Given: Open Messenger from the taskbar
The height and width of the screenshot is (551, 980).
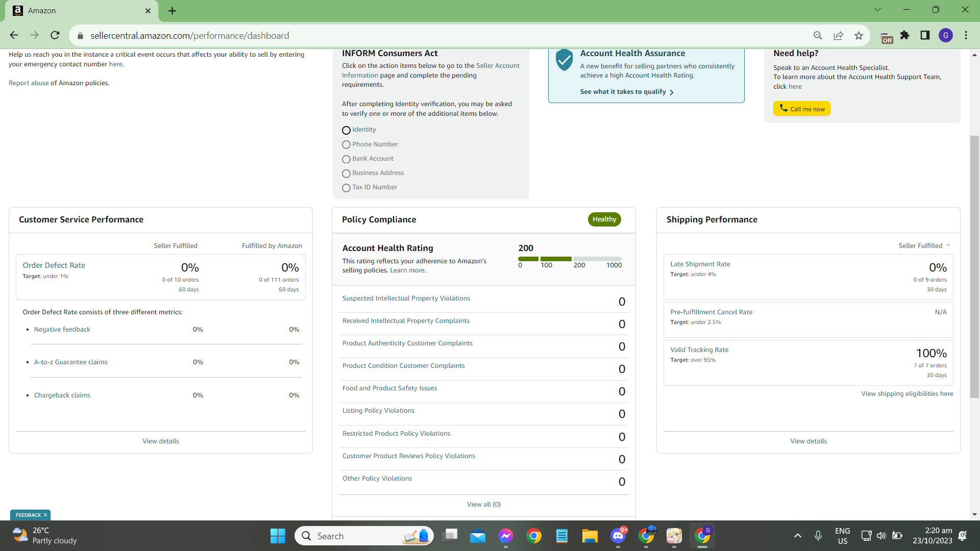Looking at the screenshot, I should [506, 536].
